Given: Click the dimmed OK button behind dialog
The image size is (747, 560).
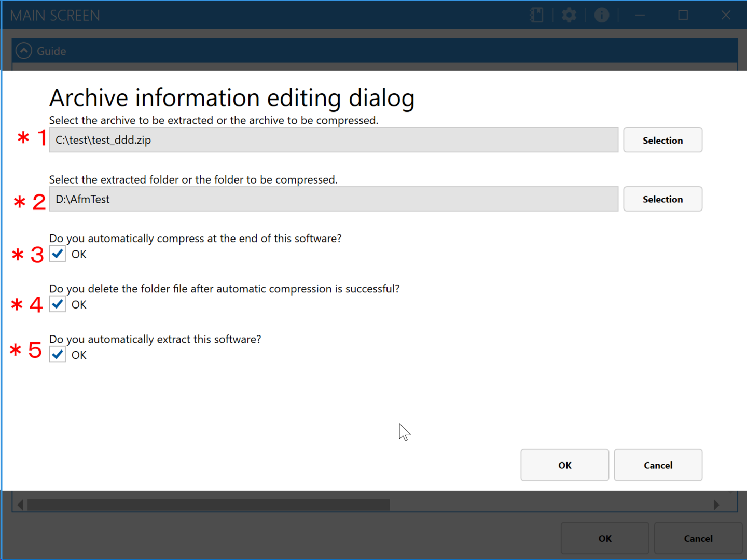Looking at the screenshot, I should [x=604, y=538].
